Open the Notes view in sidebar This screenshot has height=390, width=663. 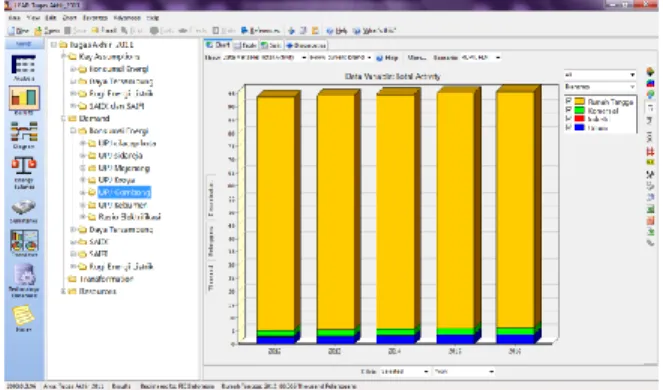click(x=24, y=318)
